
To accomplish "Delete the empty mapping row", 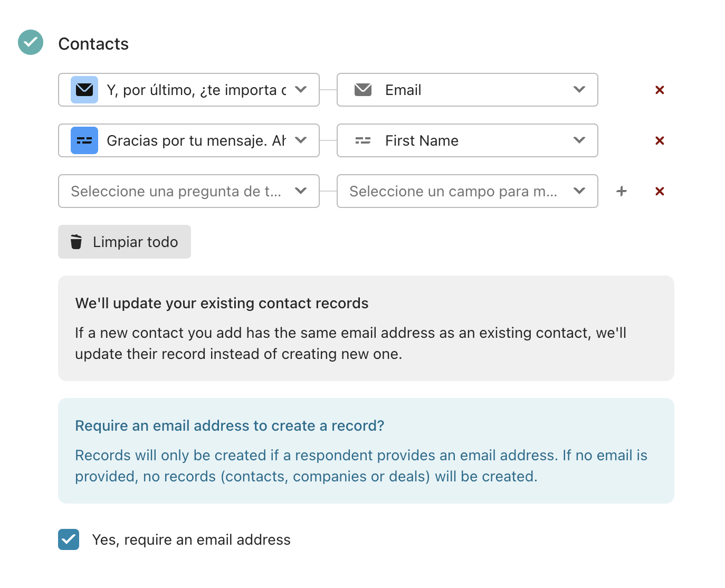I will pyautogui.click(x=660, y=191).
